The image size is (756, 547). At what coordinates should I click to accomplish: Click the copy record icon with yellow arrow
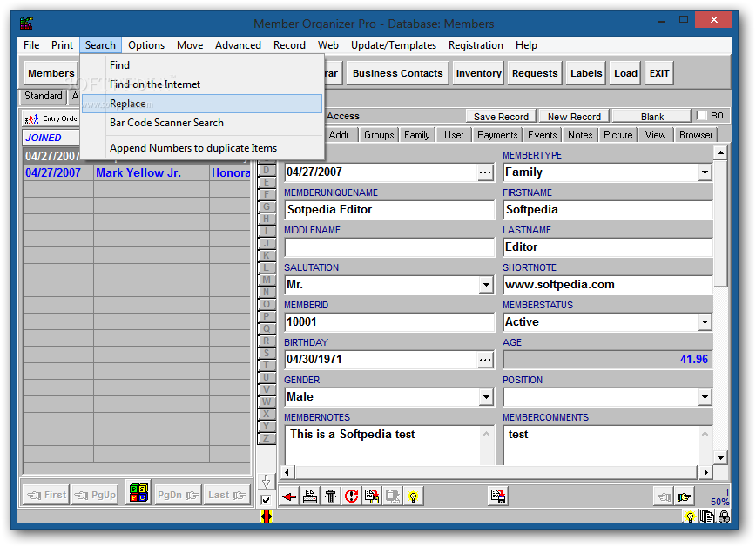(x=372, y=496)
